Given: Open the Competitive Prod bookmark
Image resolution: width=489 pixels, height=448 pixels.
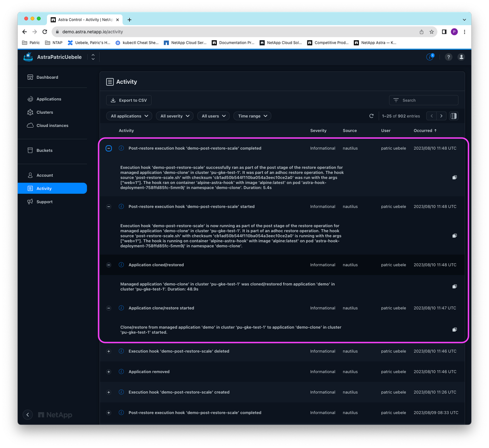Looking at the screenshot, I should pyautogui.click(x=328, y=43).
